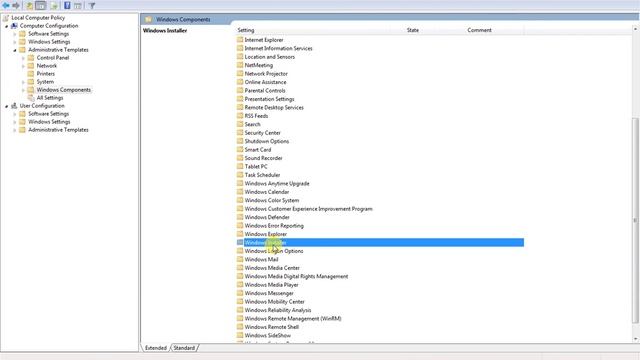The height and width of the screenshot is (360, 640).
Task: Switch to the Extended tab
Action: 156,348
